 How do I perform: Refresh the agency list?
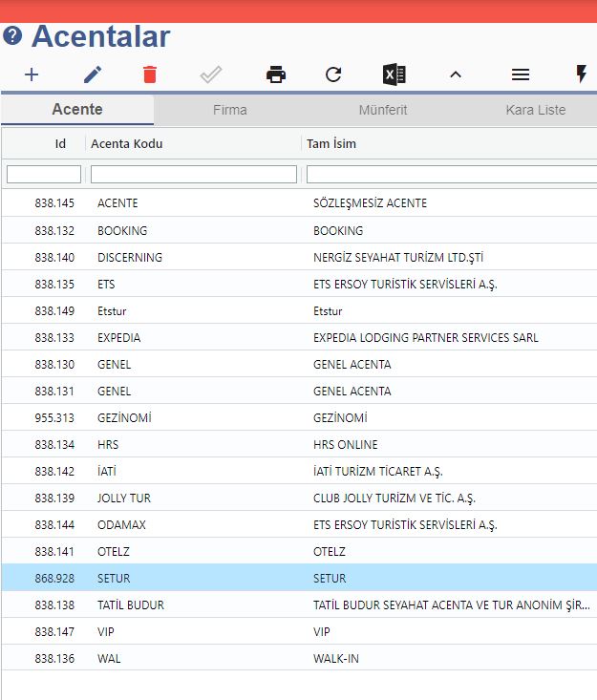pos(333,74)
